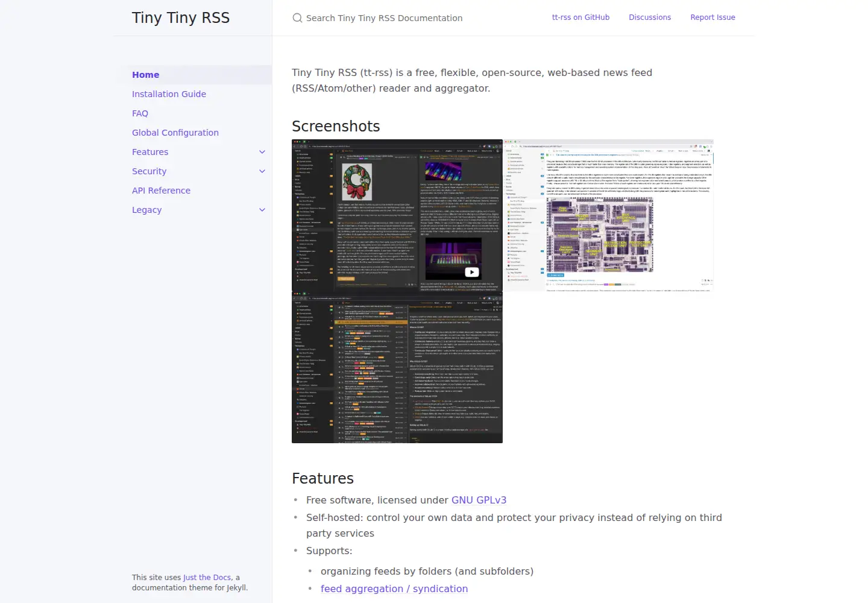Screen dimensions: 868x603
Task: Open the Discussions link
Action: click(650, 17)
